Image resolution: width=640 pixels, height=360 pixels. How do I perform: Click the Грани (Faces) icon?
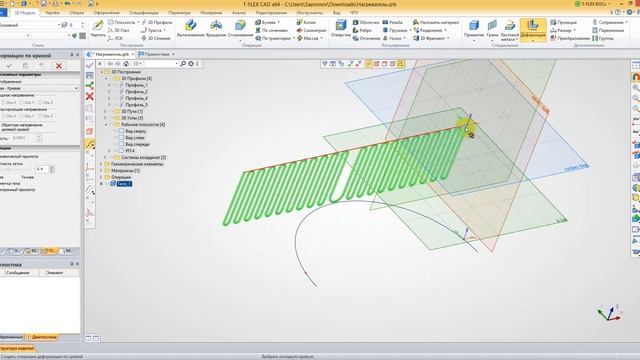(492, 26)
